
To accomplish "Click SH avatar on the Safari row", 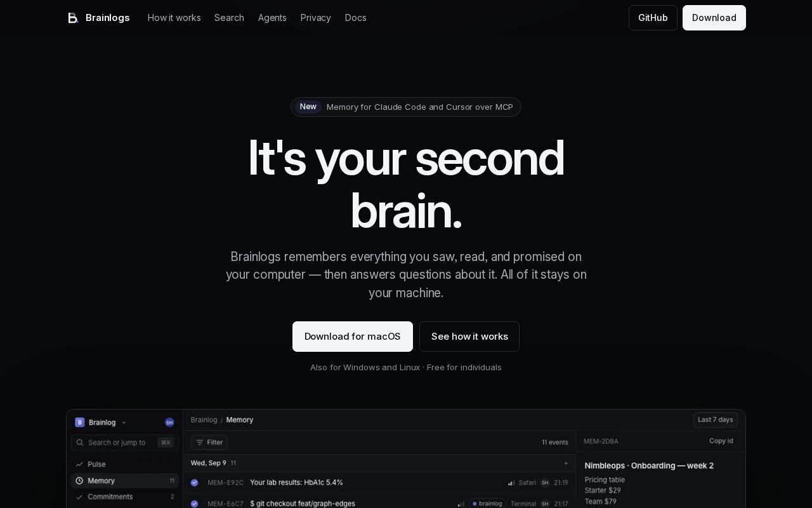I will [544, 483].
